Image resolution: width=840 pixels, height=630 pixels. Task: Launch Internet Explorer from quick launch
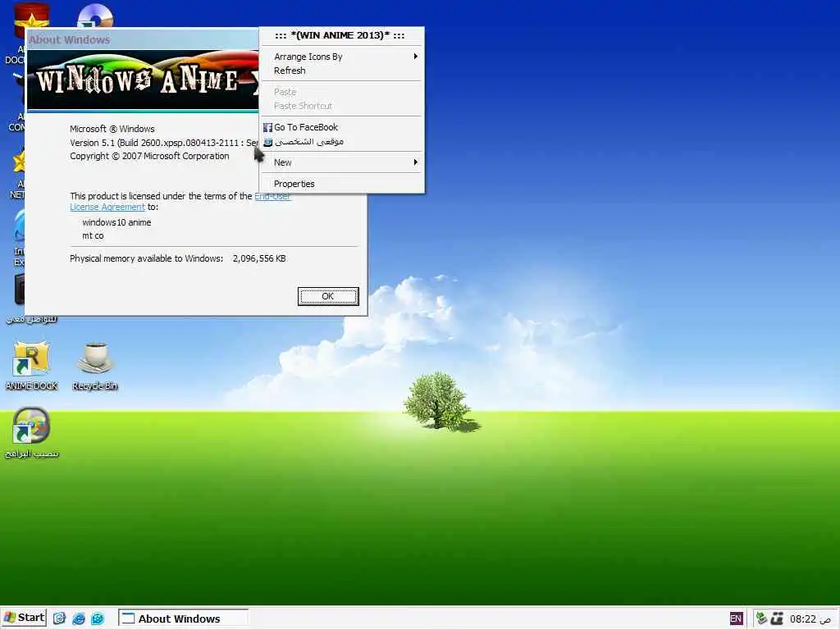click(x=79, y=619)
